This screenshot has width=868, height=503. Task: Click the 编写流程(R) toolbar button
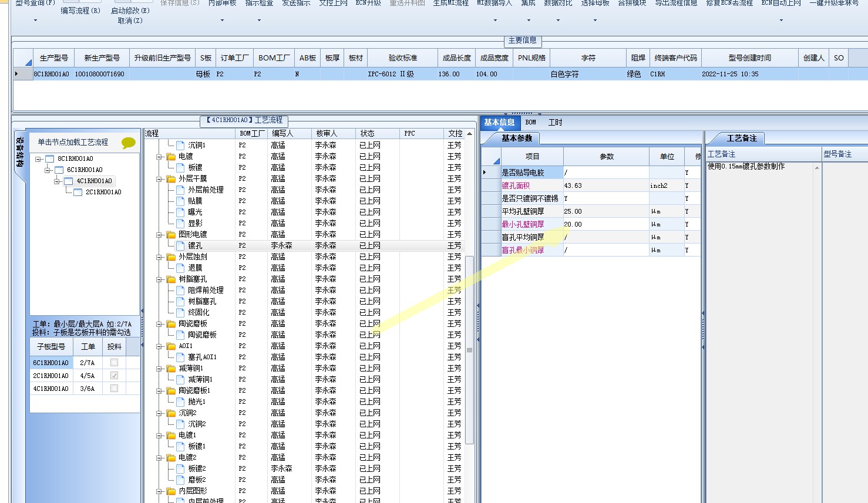pyautogui.click(x=80, y=11)
